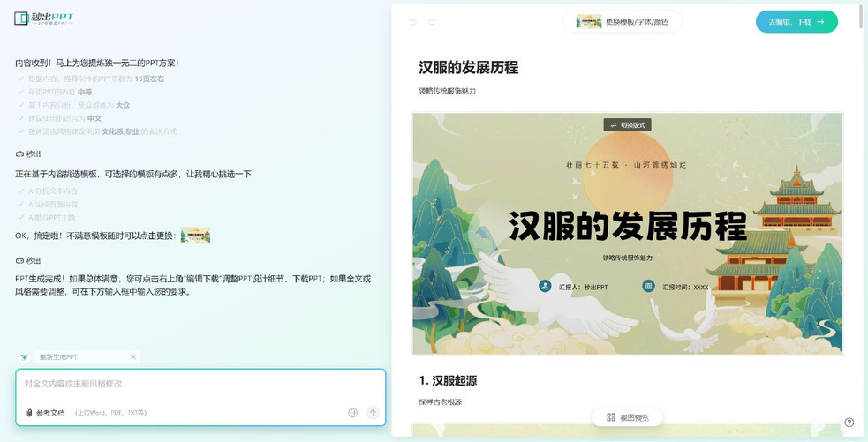Click the template thumbnail in chat message
The image size is (868, 442).
click(195, 236)
